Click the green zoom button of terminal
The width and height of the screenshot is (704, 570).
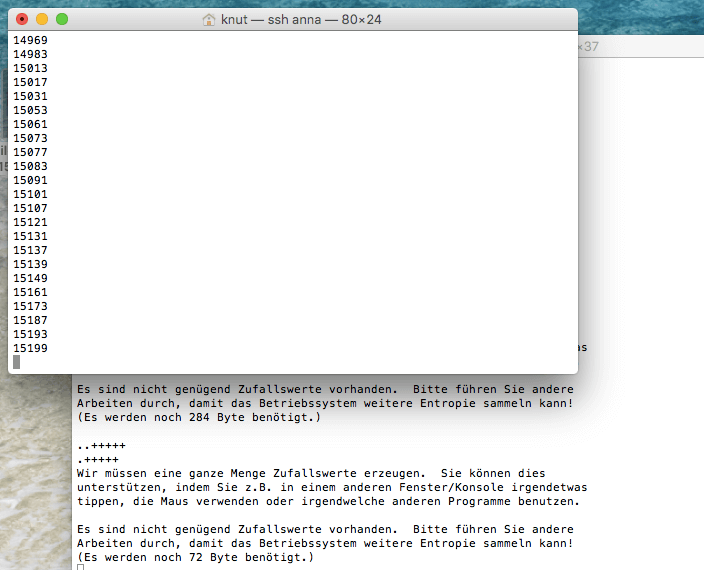(62, 19)
